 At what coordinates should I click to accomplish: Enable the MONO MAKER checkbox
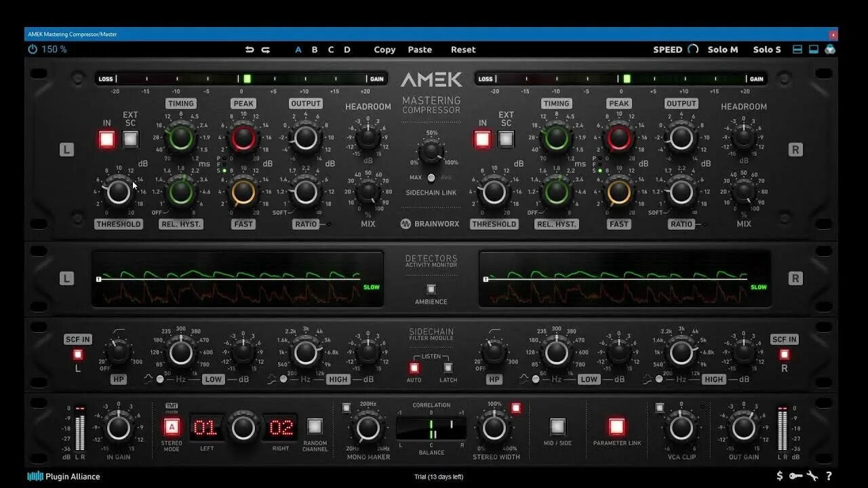pos(347,408)
